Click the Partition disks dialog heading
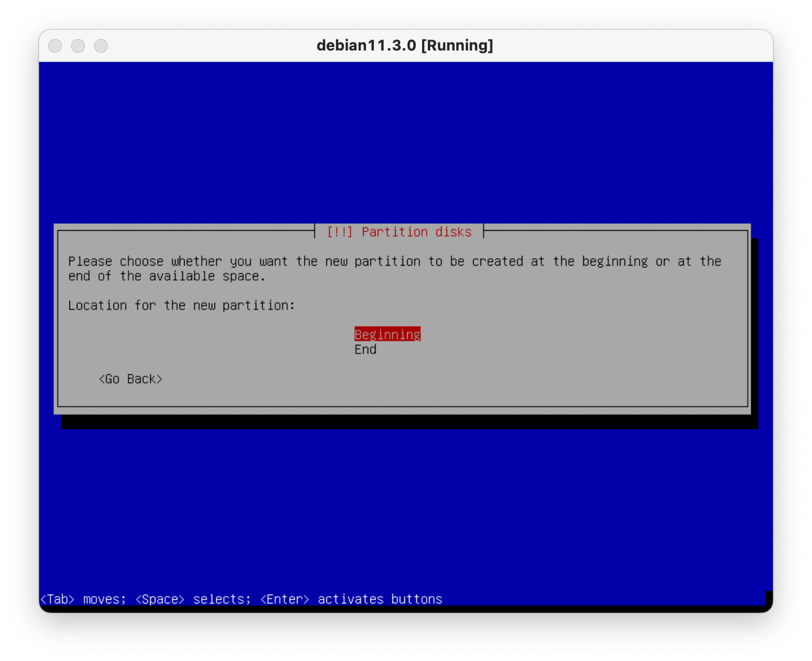 pos(416,232)
